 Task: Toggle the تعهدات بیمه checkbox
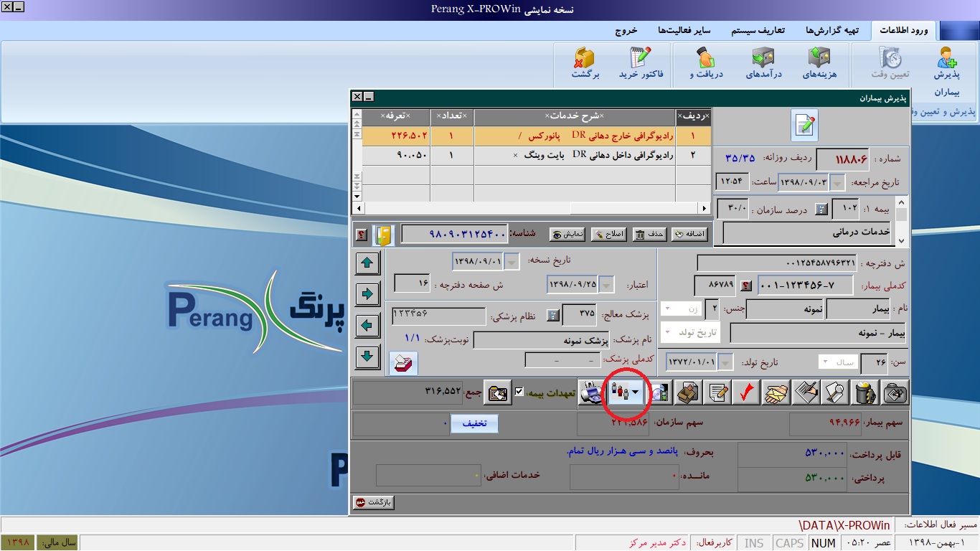point(519,392)
